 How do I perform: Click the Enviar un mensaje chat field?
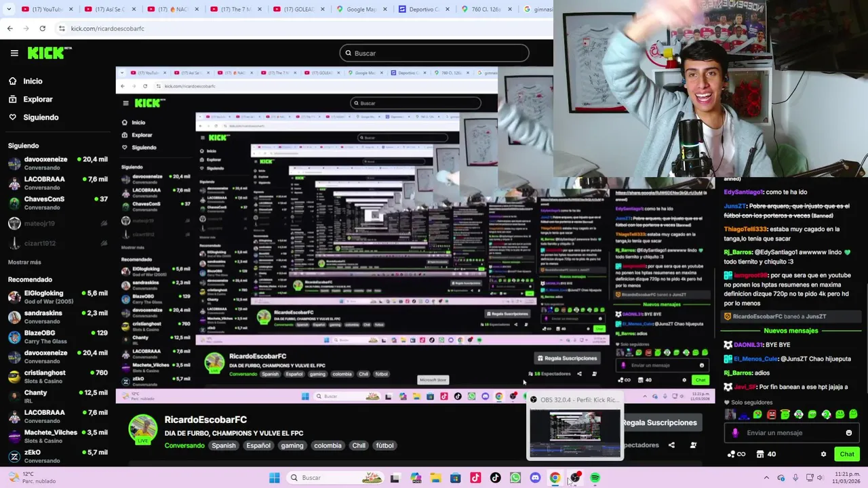click(791, 432)
